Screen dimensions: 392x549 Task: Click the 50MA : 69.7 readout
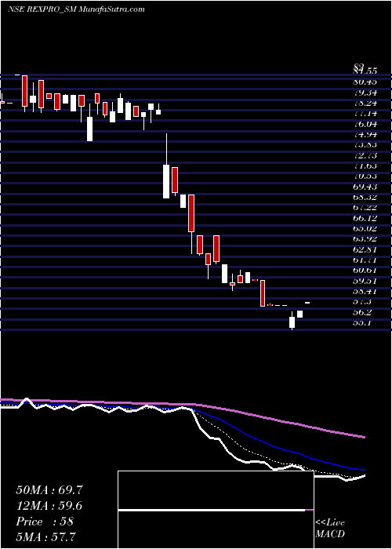tap(49, 490)
